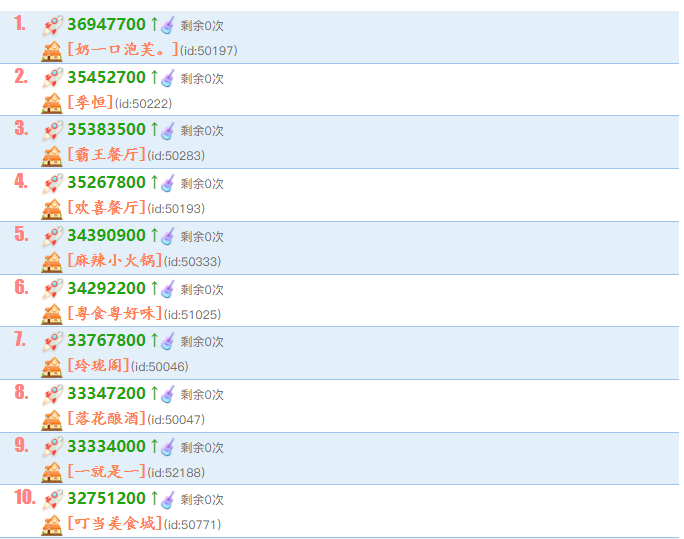The height and width of the screenshot is (539, 684).
Task: Click the green up arrow after 35383500
Action: 154,130
